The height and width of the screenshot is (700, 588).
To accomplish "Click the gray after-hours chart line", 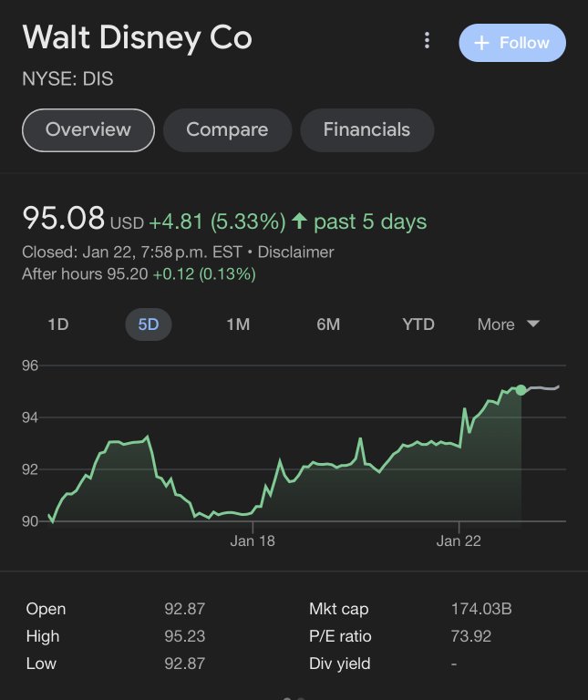I will point(542,388).
